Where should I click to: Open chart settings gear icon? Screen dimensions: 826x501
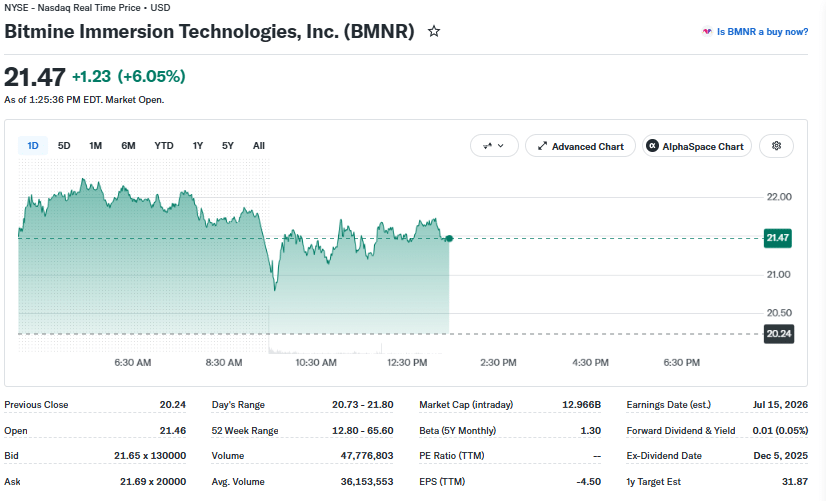(776, 146)
